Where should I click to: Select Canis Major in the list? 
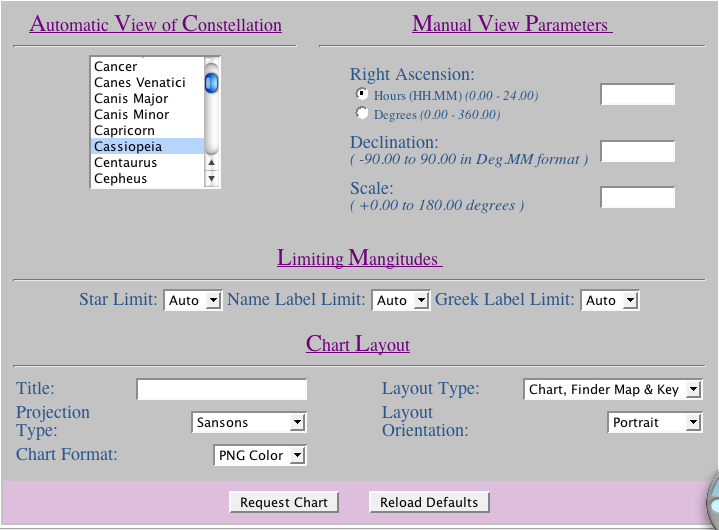(147, 99)
